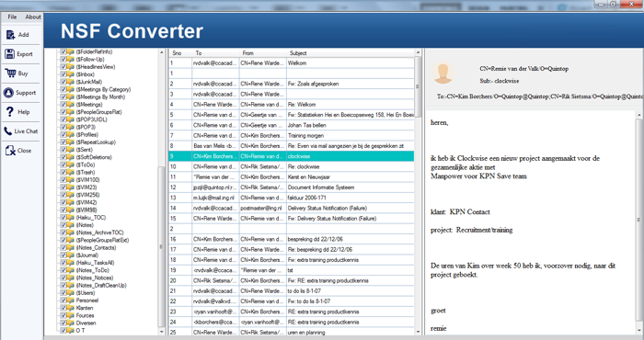The image size is (644, 340).
Task: Click the Live Chat phone icon
Action: point(8,131)
